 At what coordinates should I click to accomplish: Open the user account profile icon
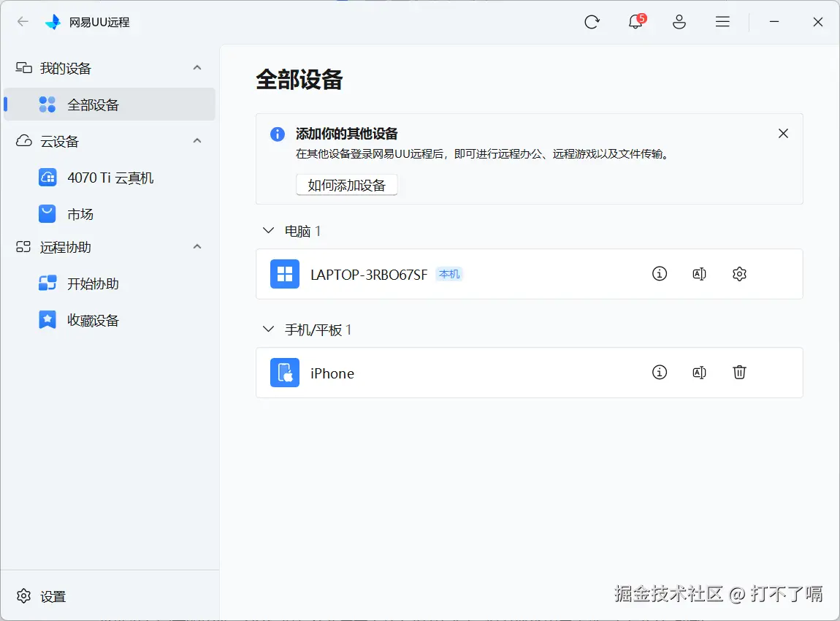point(679,22)
